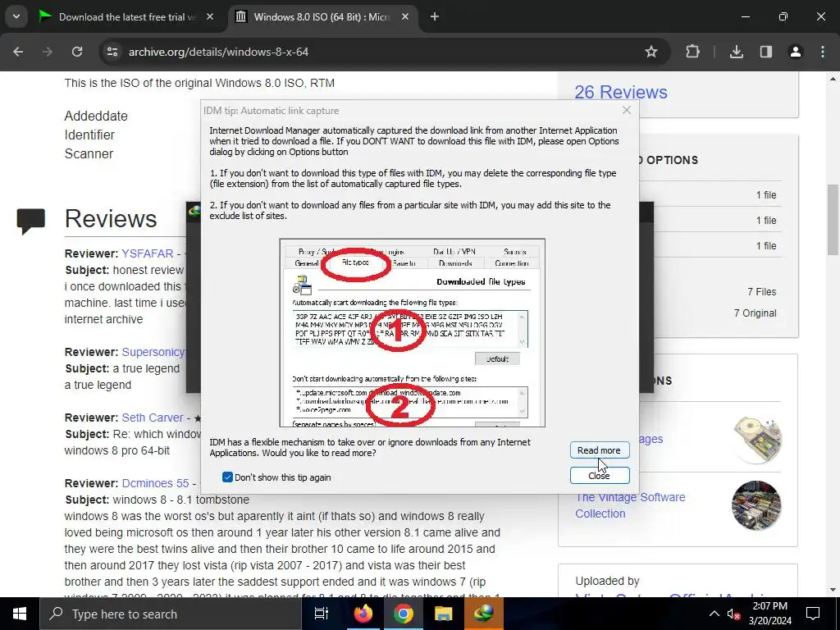This screenshot has width=840, height=630.
Task: Open the 26 Reviews link
Action: point(621,92)
